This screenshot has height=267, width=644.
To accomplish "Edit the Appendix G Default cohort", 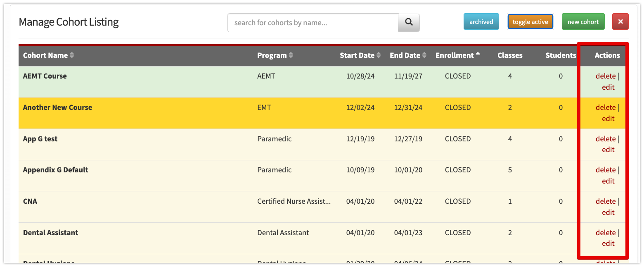I will 608,181.
